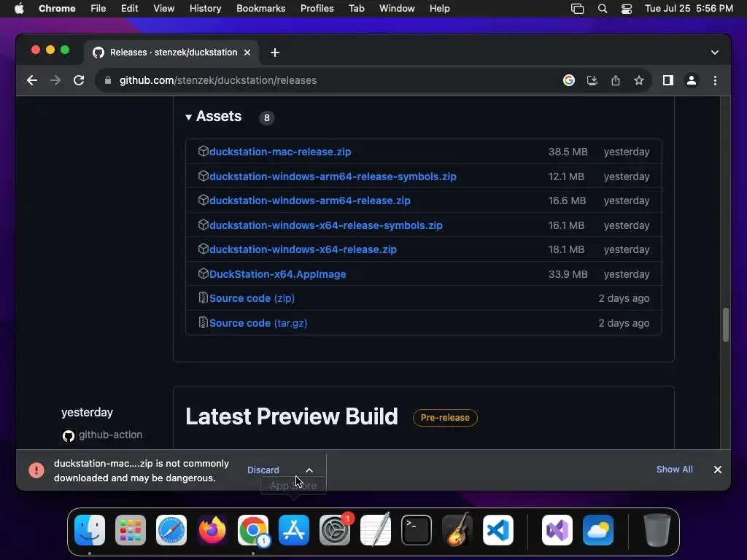Image resolution: width=747 pixels, height=560 pixels.
Task: Bookmark this page with the star icon
Action: (639, 80)
